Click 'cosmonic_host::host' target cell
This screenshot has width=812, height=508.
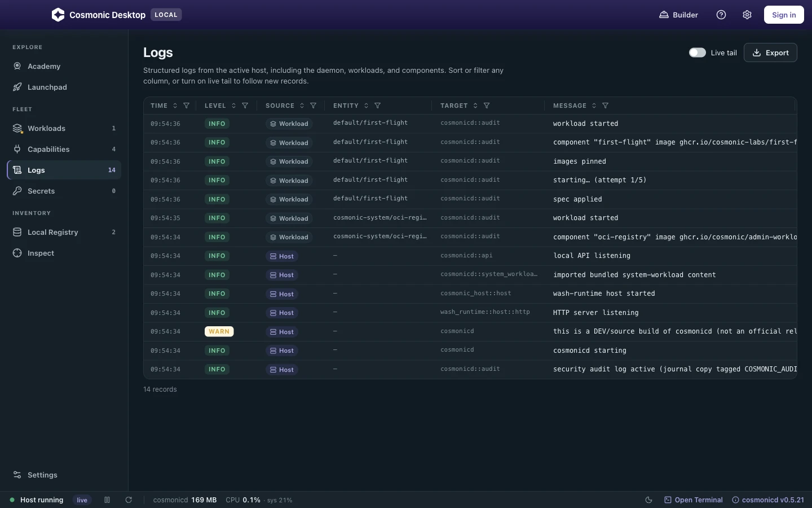pos(476,293)
